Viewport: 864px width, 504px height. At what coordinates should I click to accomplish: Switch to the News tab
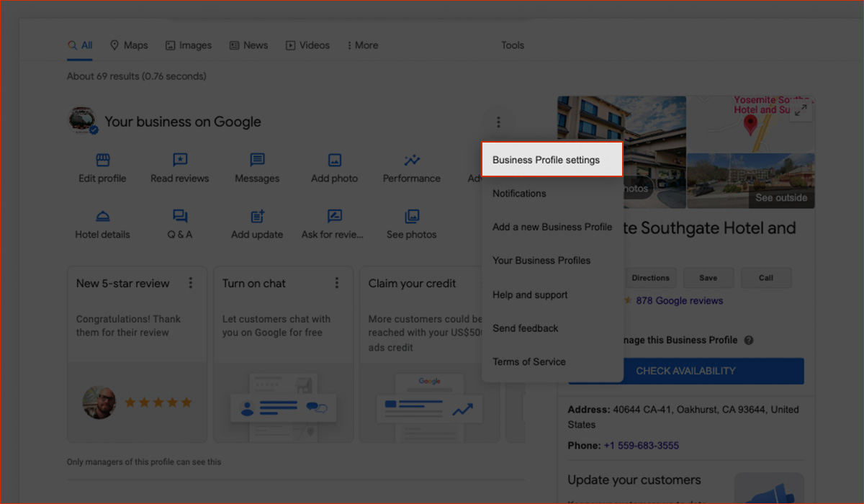(248, 45)
